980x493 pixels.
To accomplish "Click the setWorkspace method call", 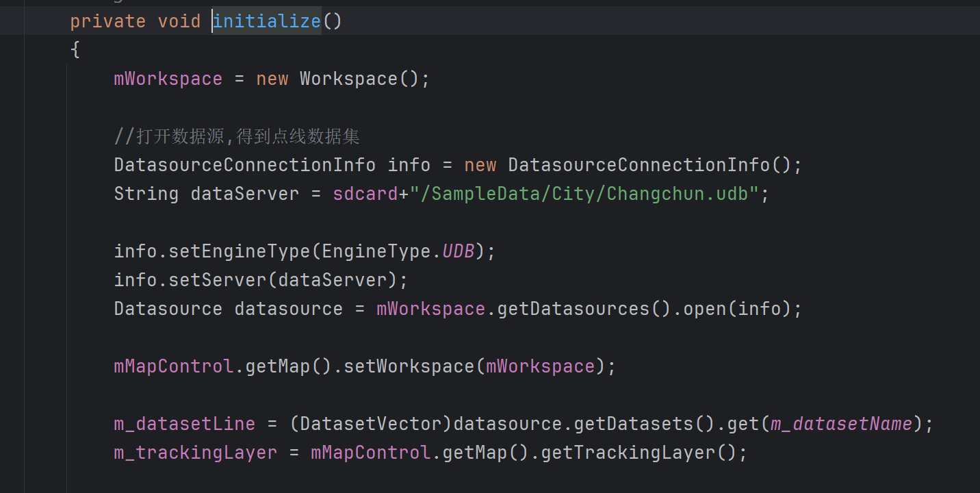I will (x=409, y=366).
